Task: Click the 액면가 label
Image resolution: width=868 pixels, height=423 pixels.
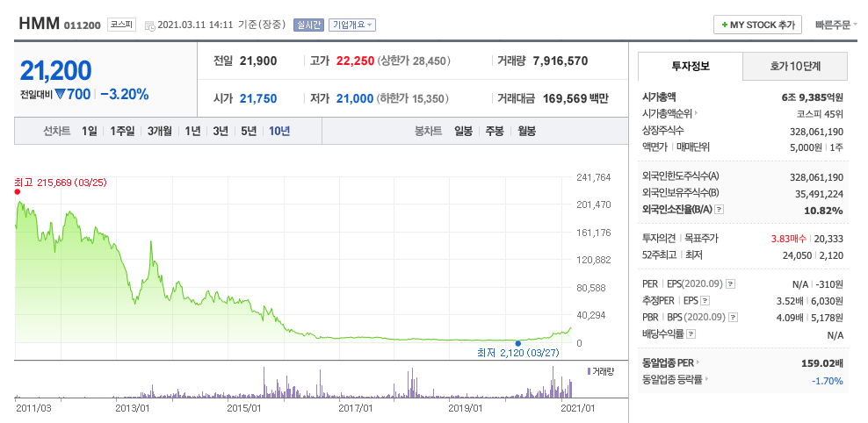Action: [x=655, y=147]
